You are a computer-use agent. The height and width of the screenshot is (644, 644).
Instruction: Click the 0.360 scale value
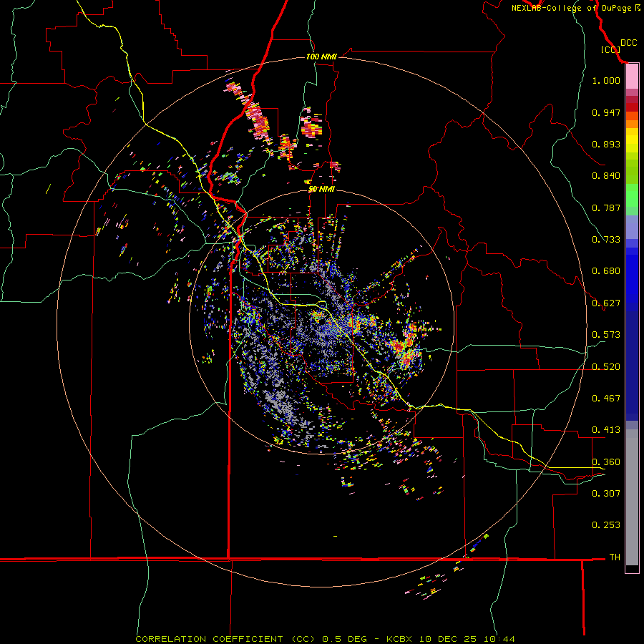click(x=606, y=462)
